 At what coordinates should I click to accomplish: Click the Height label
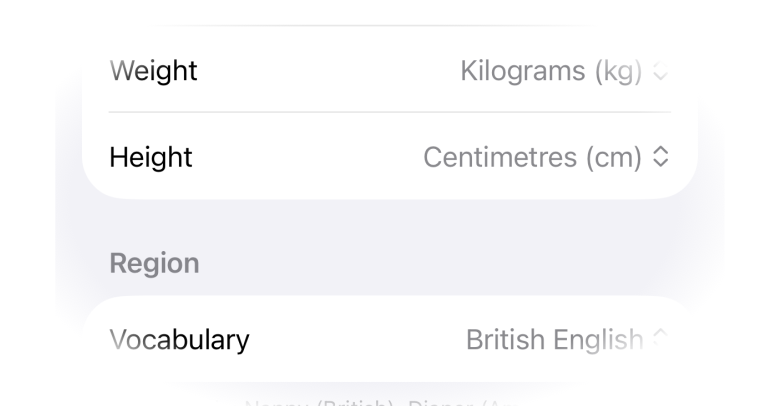pyautogui.click(x=150, y=157)
